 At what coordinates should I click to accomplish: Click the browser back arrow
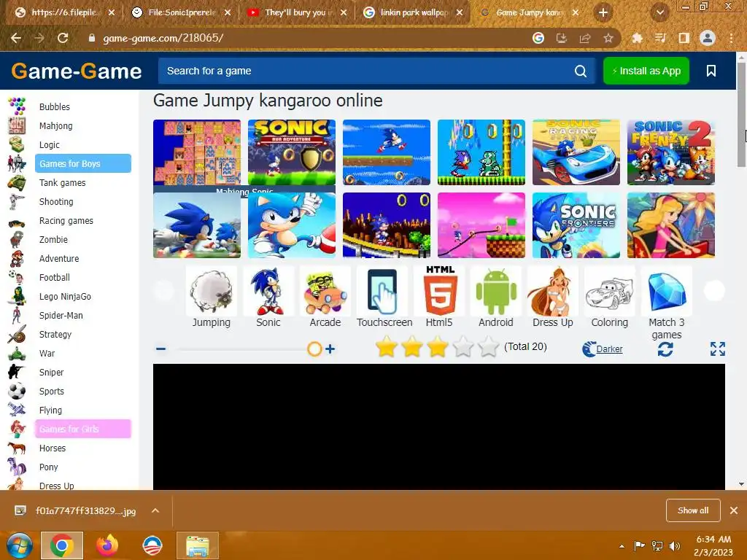point(16,38)
